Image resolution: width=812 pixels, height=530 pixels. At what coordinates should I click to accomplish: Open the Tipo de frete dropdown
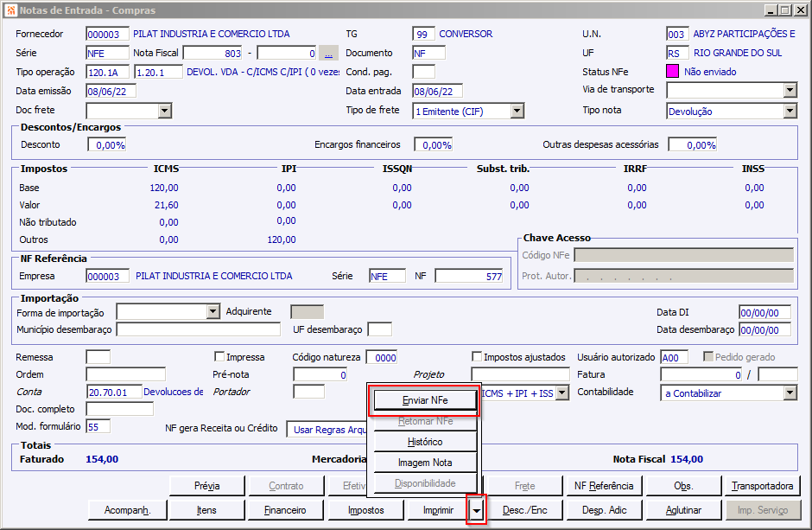coord(517,111)
